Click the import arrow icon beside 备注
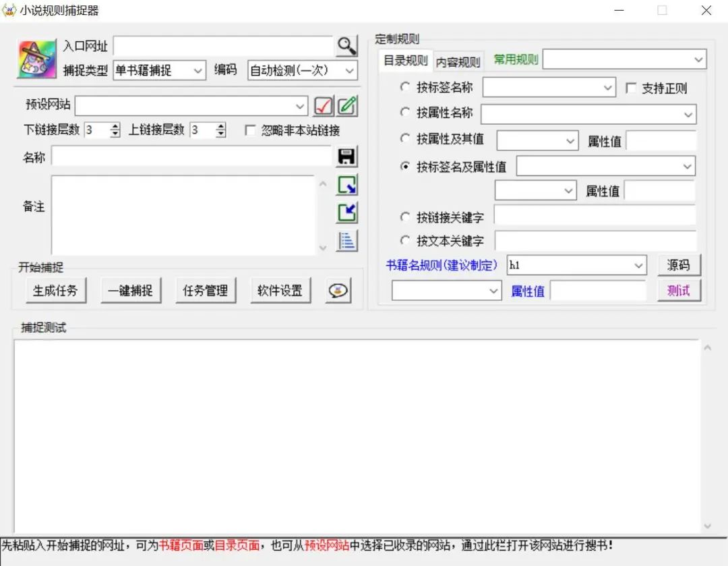Screen dimensions: 728x566 347,213
